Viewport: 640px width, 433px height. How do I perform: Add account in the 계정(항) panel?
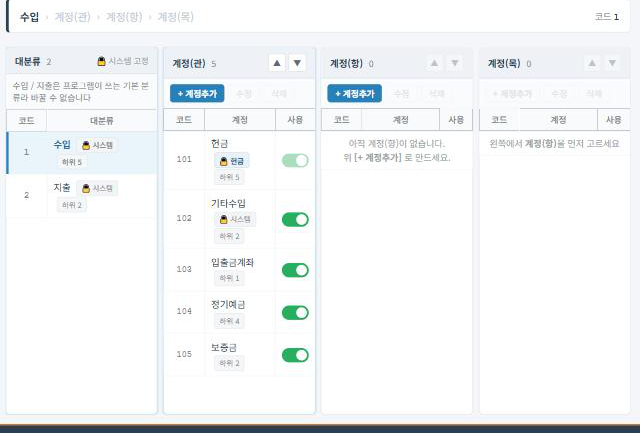click(355, 93)
